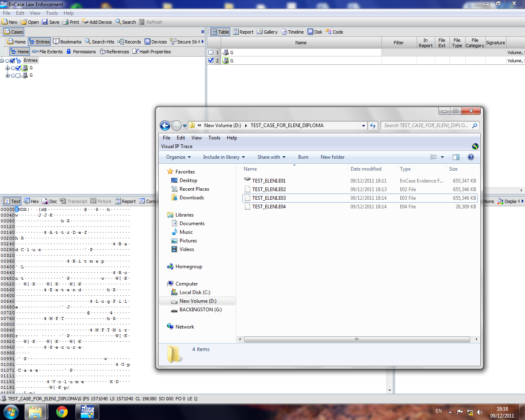Expand the second G tree node

tap(7, 75)
